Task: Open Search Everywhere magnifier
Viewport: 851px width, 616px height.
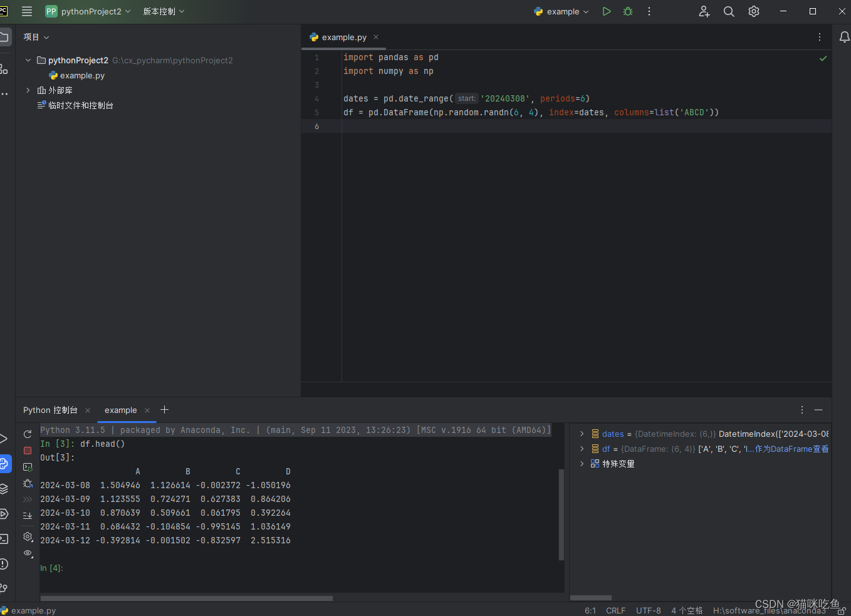Action: pos(729,11)
